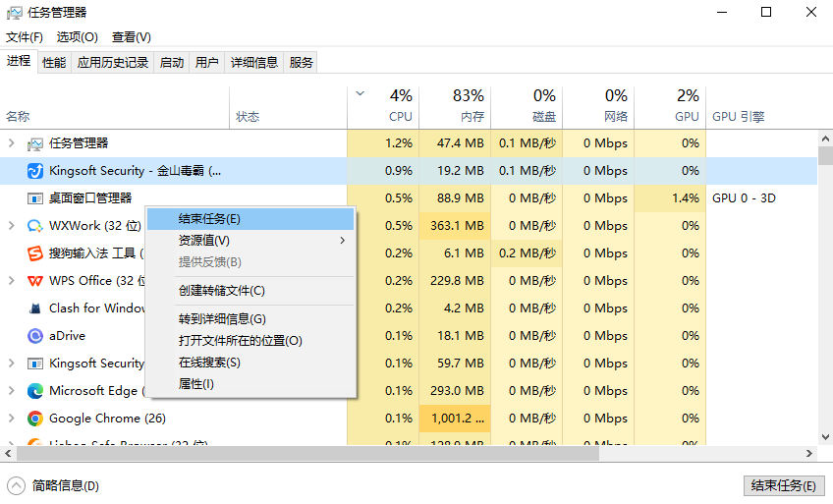
Task: Click the sort chevron above CPU column
Action: pyautogui.click(x=360, y=94)
